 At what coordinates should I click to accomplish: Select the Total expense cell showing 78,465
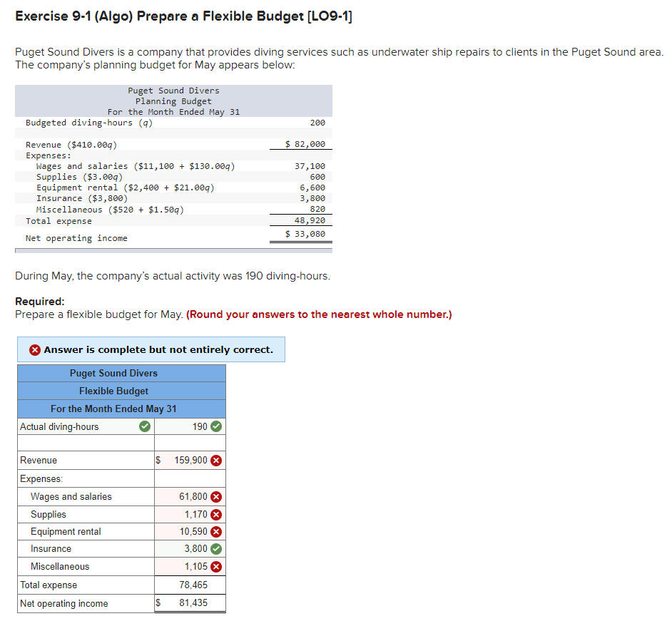[189, 585]
